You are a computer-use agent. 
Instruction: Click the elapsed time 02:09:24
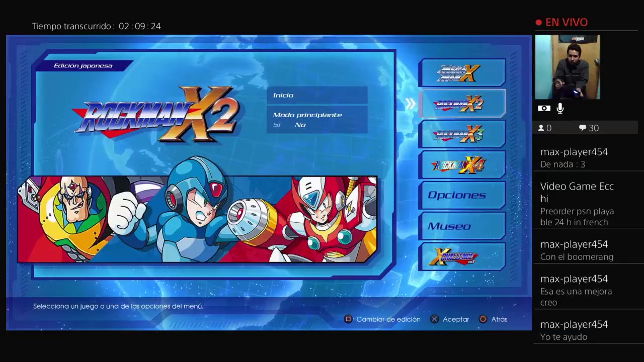coord(140,26)
